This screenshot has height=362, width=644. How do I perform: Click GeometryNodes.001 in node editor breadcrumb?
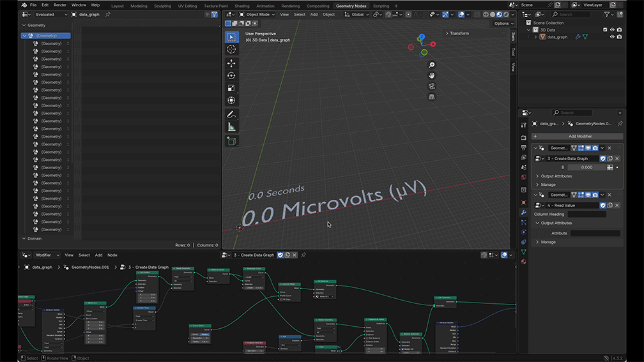(90, 267)
